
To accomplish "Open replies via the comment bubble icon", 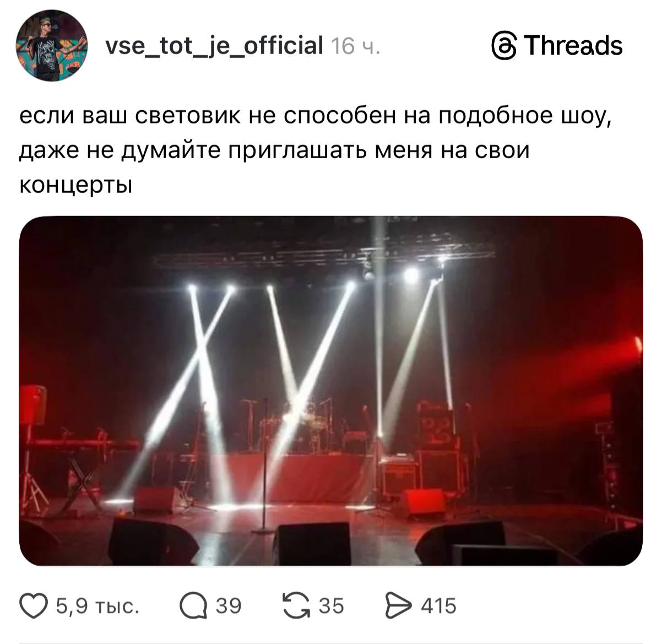I will pyautogui.click(x=193, y=606).
